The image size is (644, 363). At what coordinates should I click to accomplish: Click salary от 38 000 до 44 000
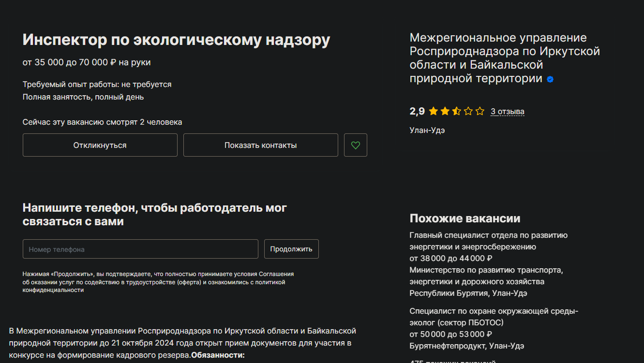451,258
